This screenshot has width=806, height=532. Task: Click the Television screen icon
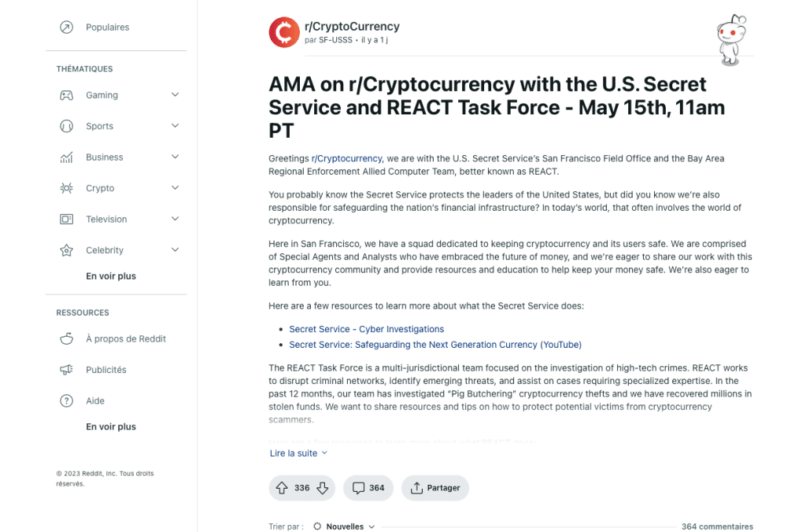click(66, 220)
